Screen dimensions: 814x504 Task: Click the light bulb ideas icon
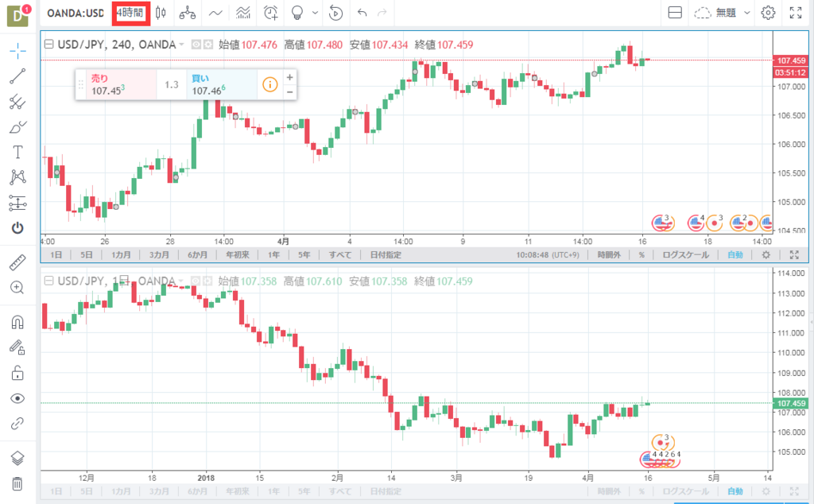click(297, 13)
